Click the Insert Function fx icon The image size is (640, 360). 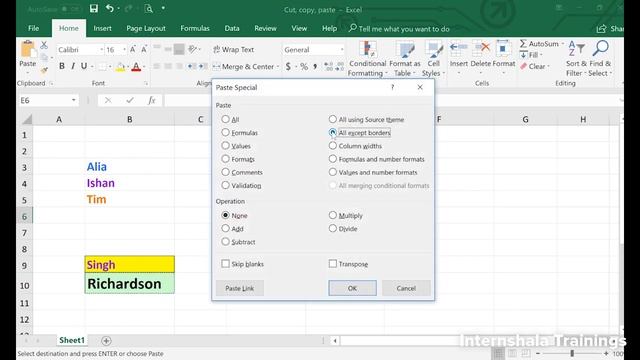(151, 100)
